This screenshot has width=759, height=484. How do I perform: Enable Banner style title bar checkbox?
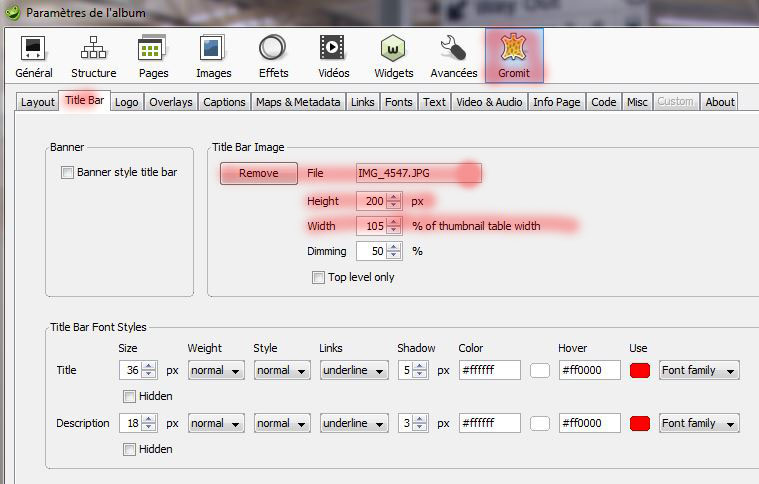pyautogui.click(x=68, y=173)
